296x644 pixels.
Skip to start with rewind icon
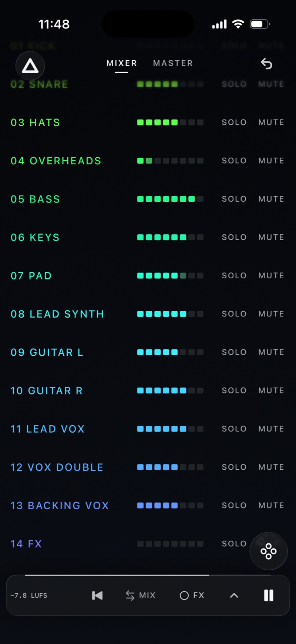tap(97, 595)
